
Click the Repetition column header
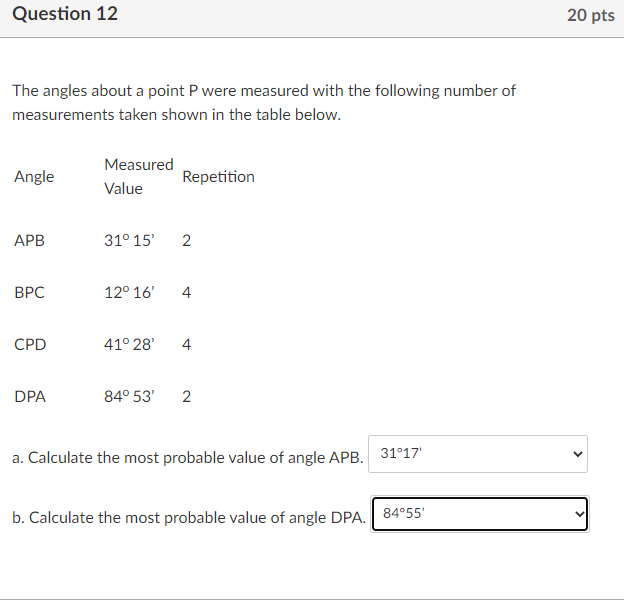pyautogui.click(x=218, y=177)
